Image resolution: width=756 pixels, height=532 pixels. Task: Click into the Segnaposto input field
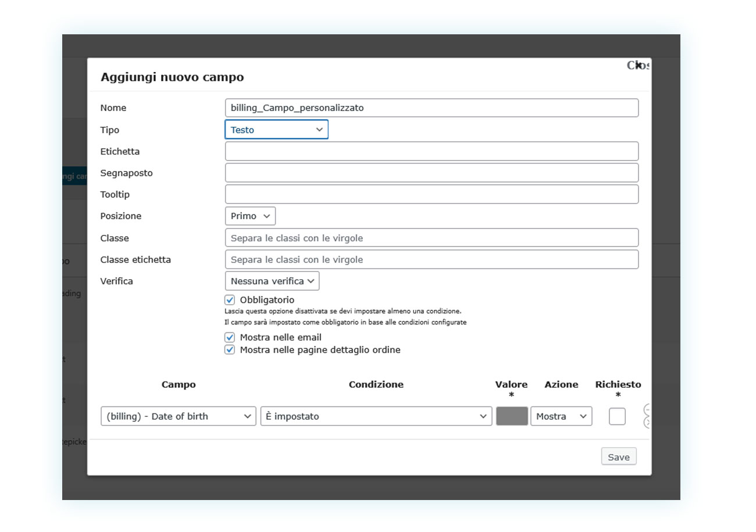tap(431, 173)
